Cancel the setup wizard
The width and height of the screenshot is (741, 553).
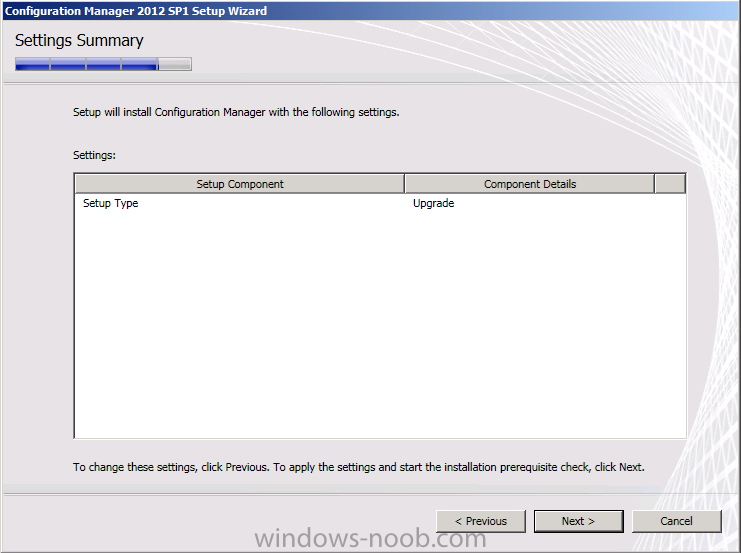[x=676, y=521]
